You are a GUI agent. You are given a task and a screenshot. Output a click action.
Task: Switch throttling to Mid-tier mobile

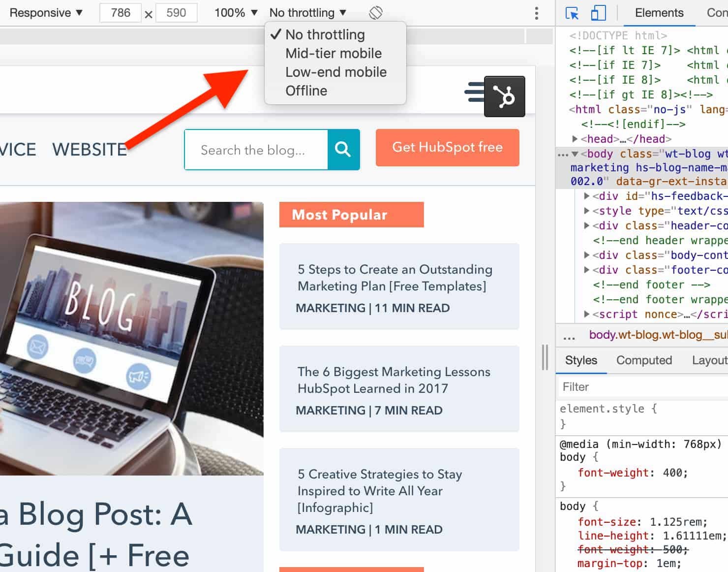[x=334, y=53]
